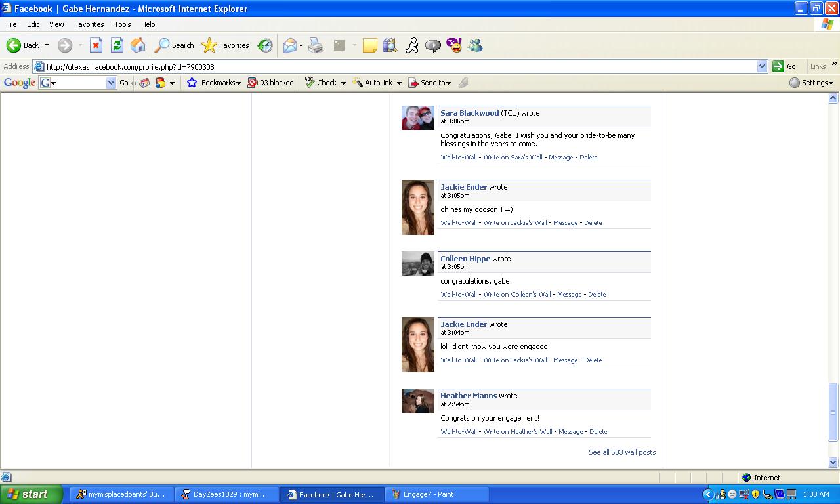Viewport: 840px width, 504px height.
Task: Click Message link under Colleen Hippe's post
Action: (x=569, y=295)
